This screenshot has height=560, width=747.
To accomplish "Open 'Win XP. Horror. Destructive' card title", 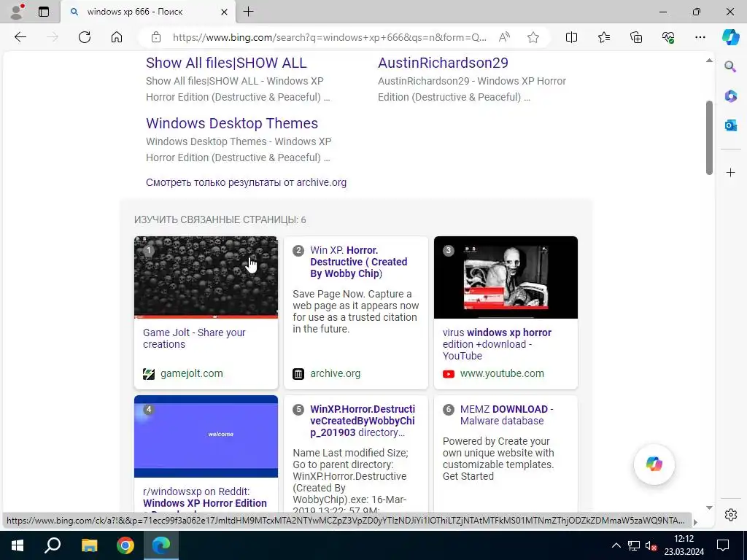I will (359, 262).
